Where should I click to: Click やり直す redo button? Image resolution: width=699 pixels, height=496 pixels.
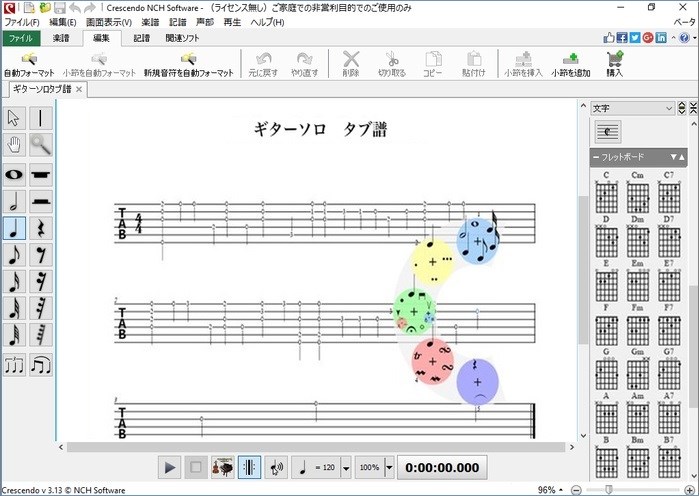point(304,65)
